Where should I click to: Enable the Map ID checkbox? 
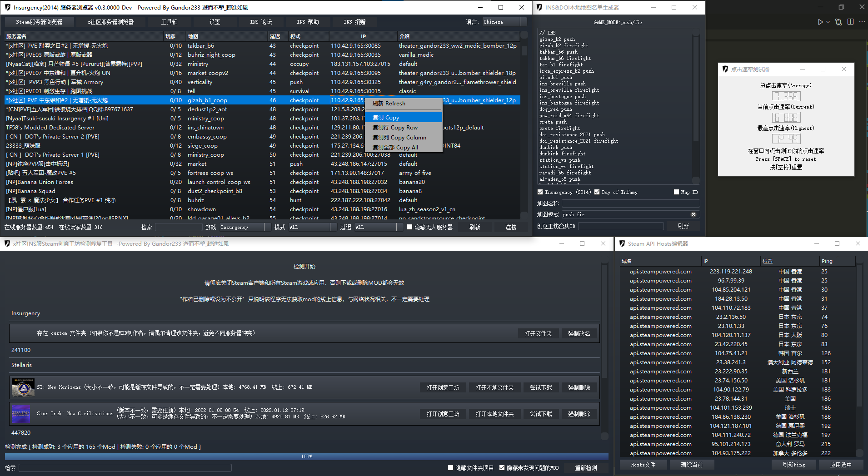(x=676, y=192)
